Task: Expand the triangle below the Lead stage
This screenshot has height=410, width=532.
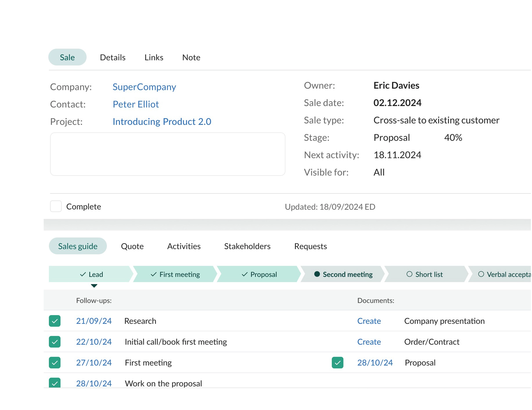Action: pos(94,285)
